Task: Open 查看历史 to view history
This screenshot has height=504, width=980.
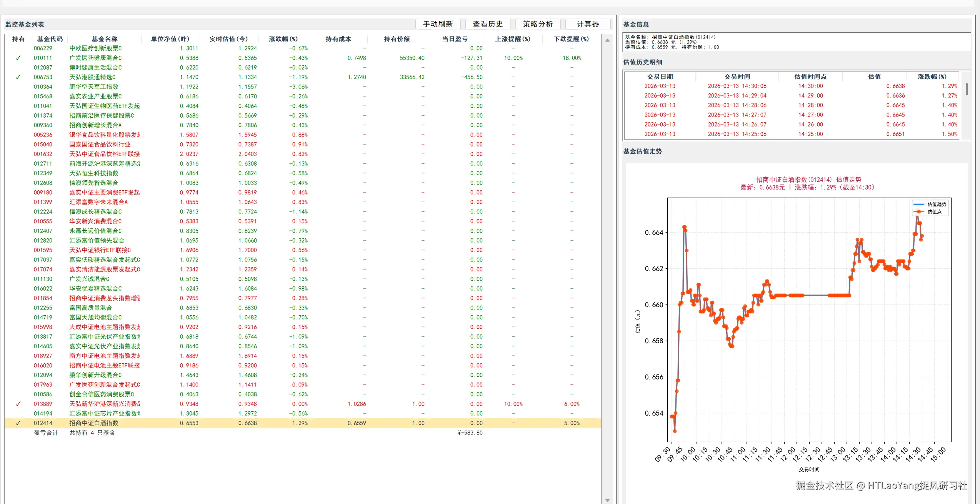Action: (x=488, y=24)
